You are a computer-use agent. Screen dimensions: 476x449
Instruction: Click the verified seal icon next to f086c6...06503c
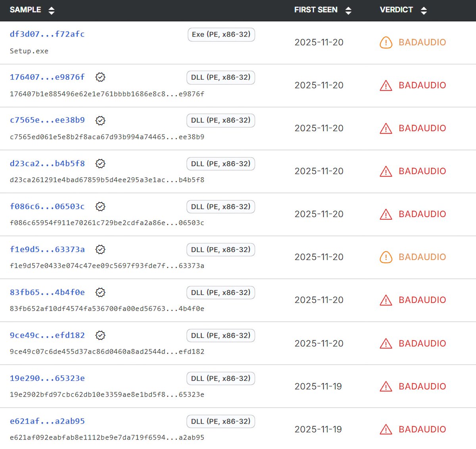coord(100,207)
